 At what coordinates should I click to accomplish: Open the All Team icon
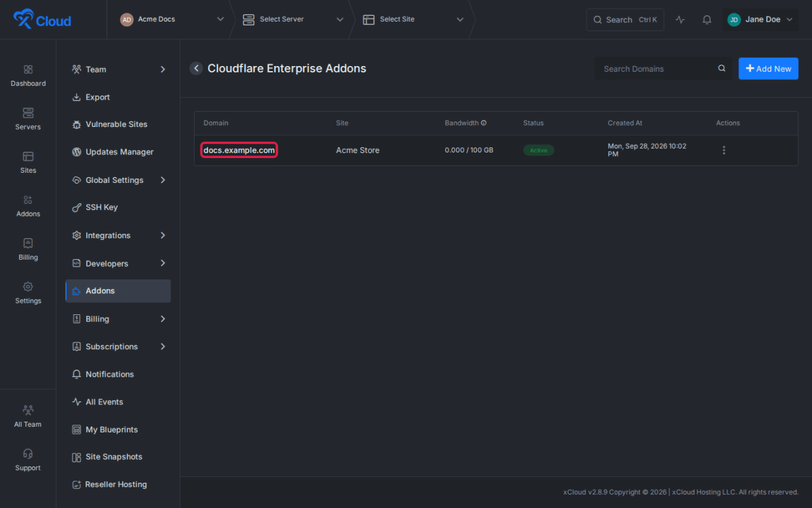point(28,410)
